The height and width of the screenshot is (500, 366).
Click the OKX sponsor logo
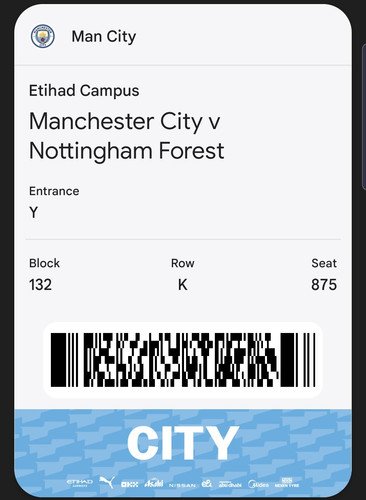[x=129, y=484]
